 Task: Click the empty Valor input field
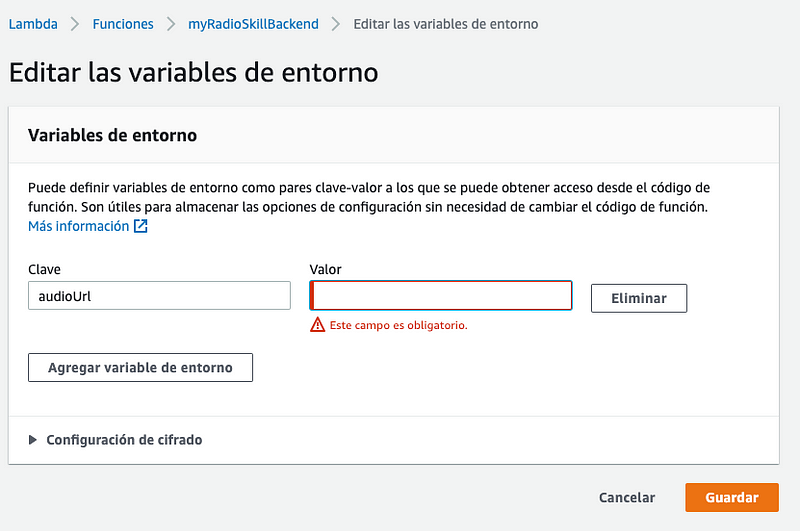(x=441, y=296)
